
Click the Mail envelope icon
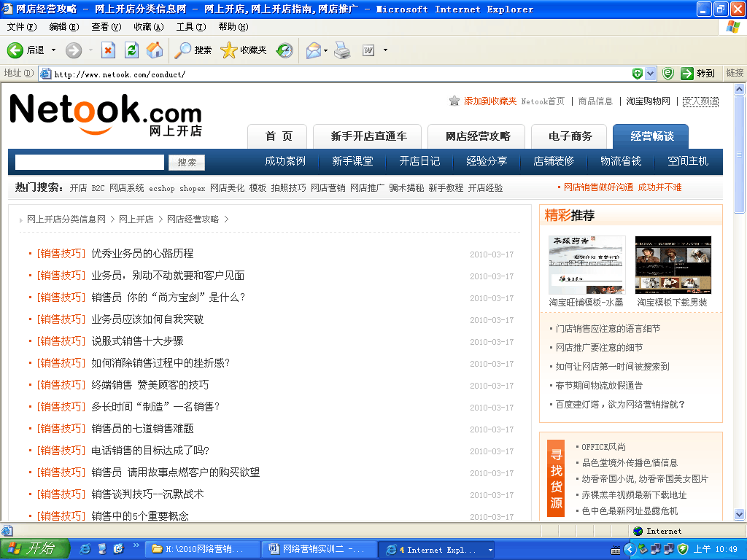(x=313, y=50)
